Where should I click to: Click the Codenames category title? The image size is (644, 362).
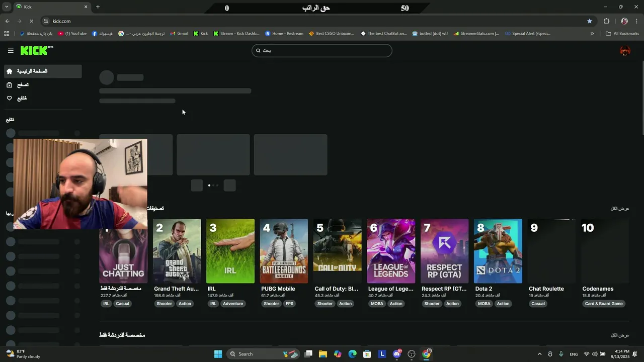pos(598,289)
